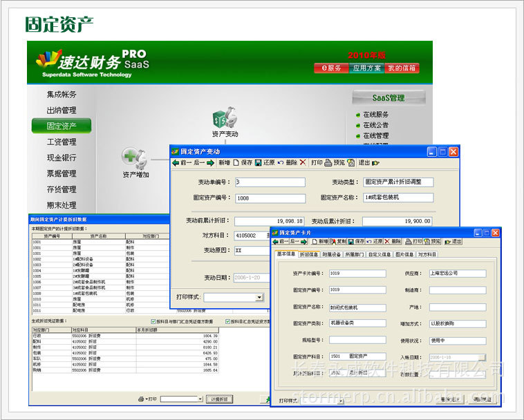The width and height of the screenshot is (524, 420).
Task: Click 预览 (preview) in 固定资产变动 toolbar
Action: (x=344, y=162)
